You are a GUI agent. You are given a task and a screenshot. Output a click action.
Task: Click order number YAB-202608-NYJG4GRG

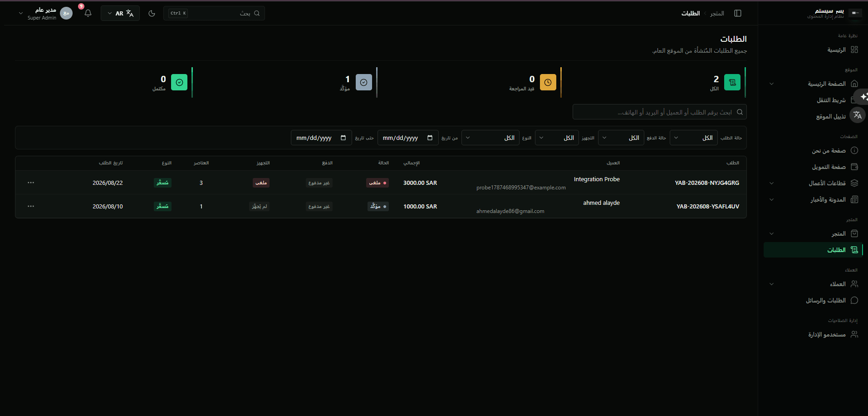[x=707, y=183]
